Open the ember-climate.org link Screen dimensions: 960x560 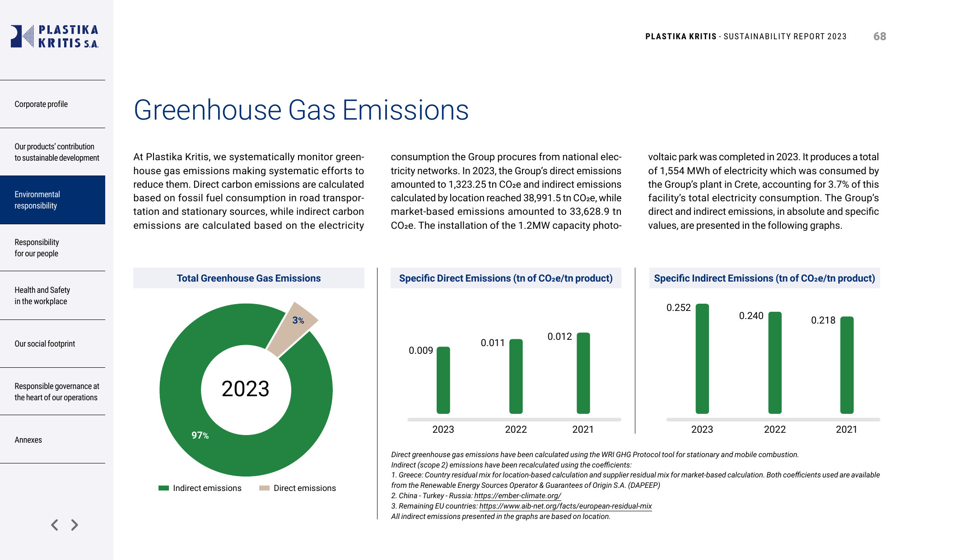pyautogui.click(x=517, y=495)
